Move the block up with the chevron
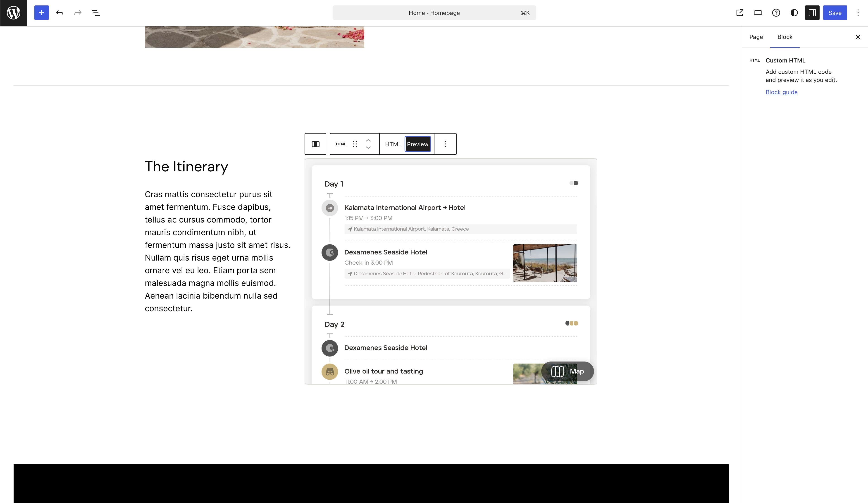The height and width of the screenshot is (503, 868). tap(368, 140)
